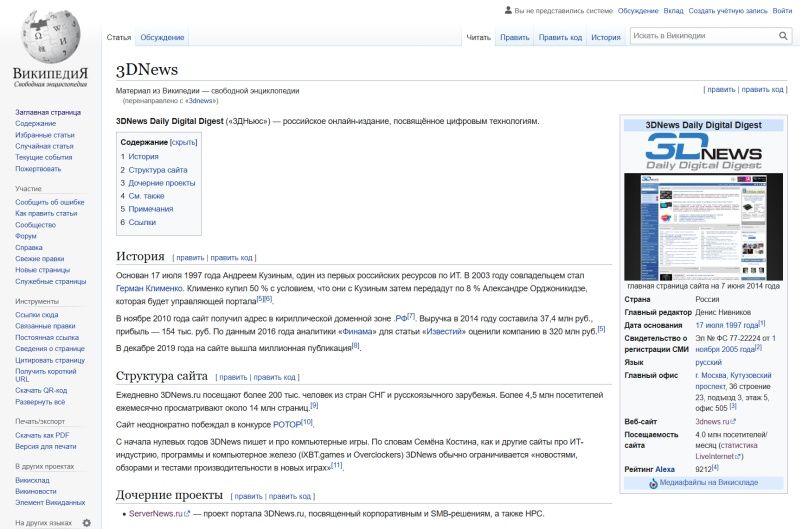Click the not-logged-in user silhouette icon
The height and width of the screenshot is (529, 800).
click(x=508, y=11)
